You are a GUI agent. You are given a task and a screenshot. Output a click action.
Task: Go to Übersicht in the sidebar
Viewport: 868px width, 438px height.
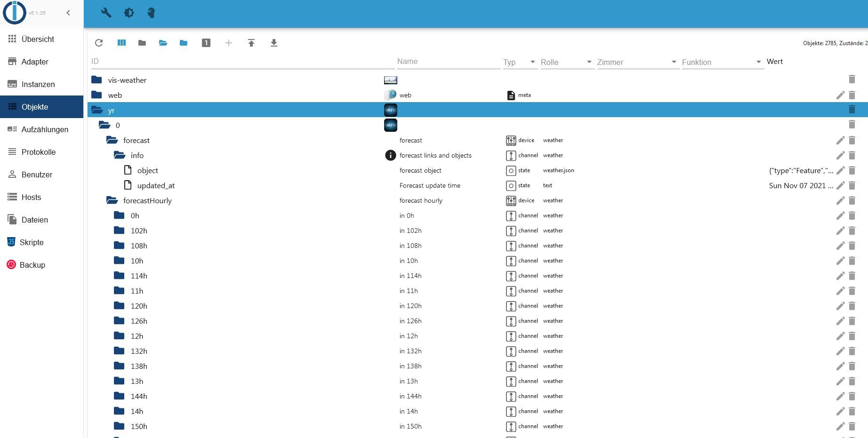[41, 39]
